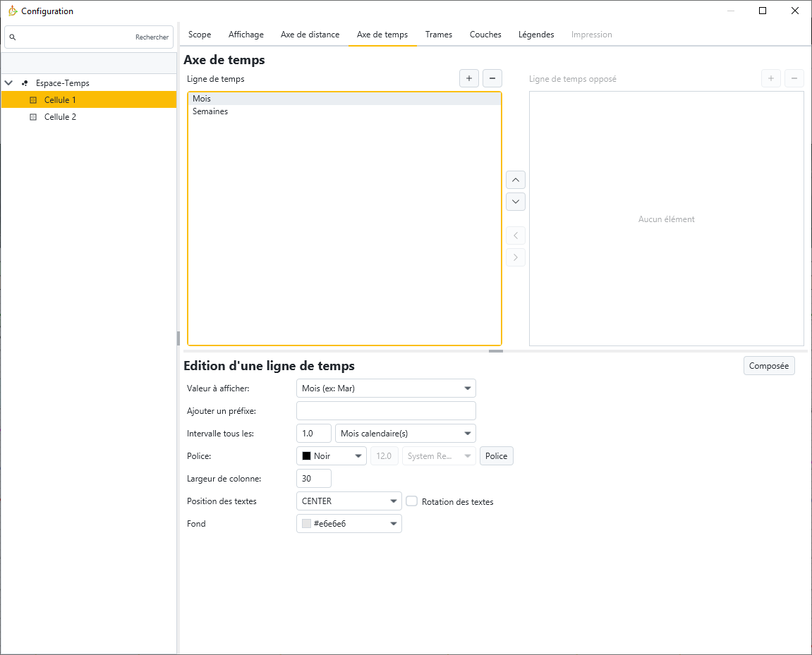Collapse the Espace-Temps tree node
The height and width of the screenshot is (655, 812).
(9, 83)
